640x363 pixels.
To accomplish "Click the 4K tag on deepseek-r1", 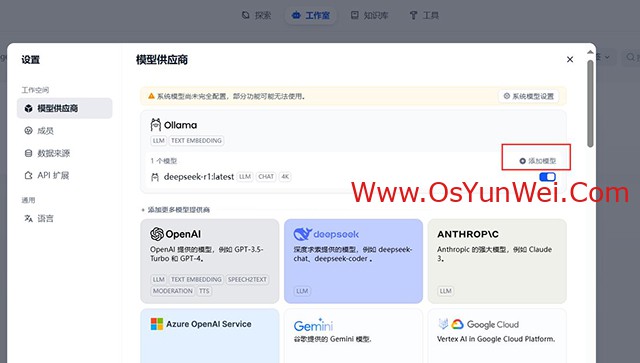I will (x=285, y=177).
